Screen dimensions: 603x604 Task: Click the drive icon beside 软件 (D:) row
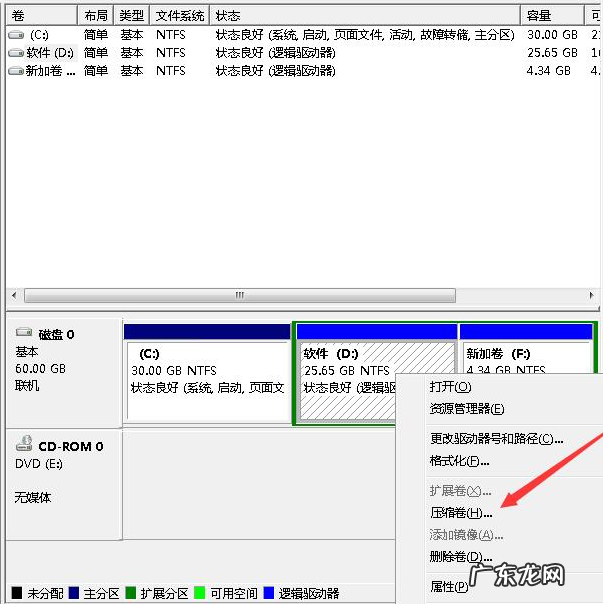click(x=16, y=53)
